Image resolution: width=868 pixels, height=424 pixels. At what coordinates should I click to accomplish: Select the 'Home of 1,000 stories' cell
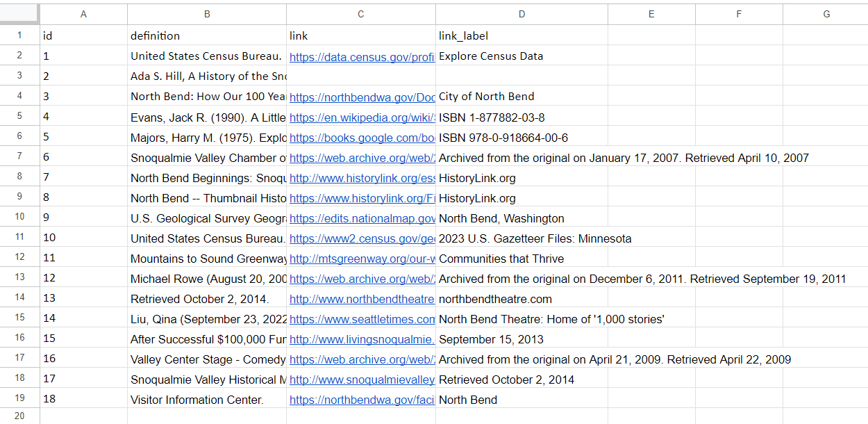coord(522,318)
